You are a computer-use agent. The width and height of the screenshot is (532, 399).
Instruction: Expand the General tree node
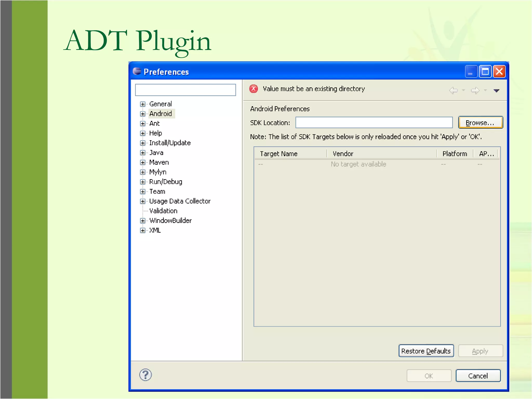tap(143, 104)
